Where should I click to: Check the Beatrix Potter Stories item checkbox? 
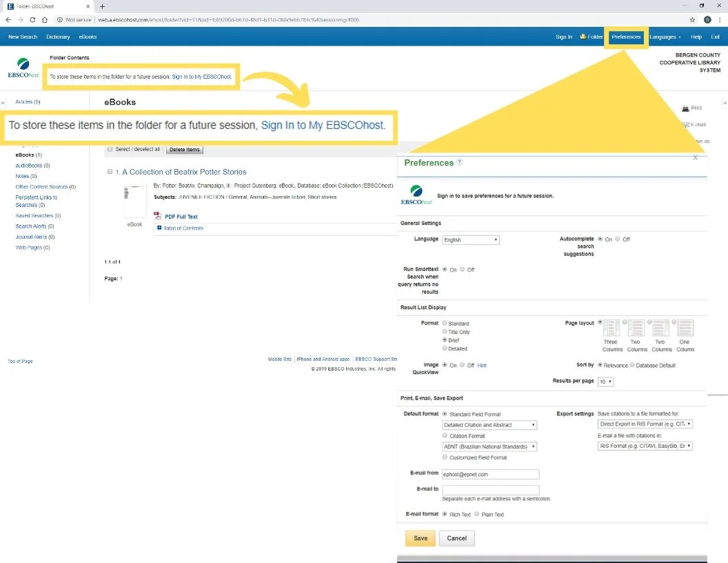coord(110,171)
